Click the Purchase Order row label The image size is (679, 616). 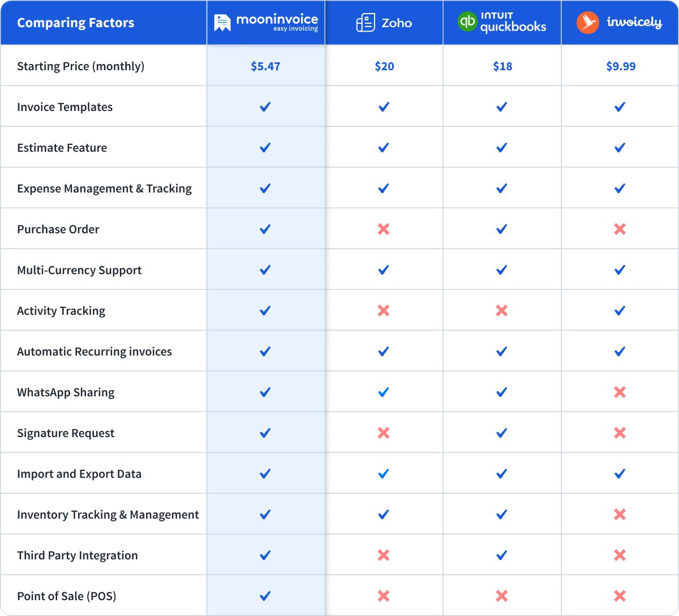pos(58,229)
